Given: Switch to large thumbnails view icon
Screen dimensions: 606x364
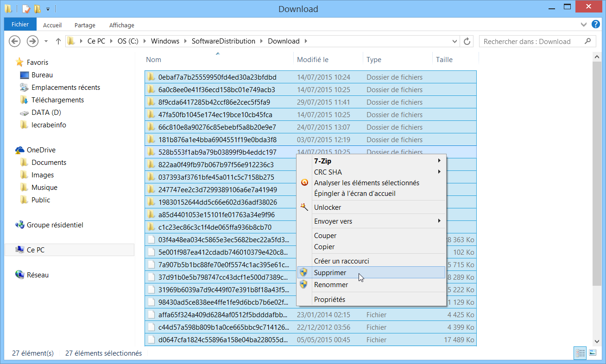Looking at the screenshot, I should (593, 353).
